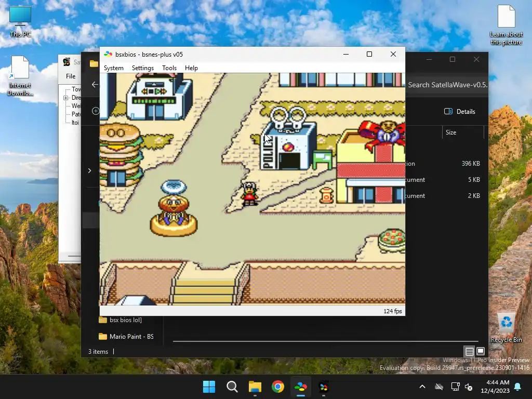The height and width of the screenshot is (399, 532).
Task: Toggle the Details pane in File Explorer
Action: (460, 111)
